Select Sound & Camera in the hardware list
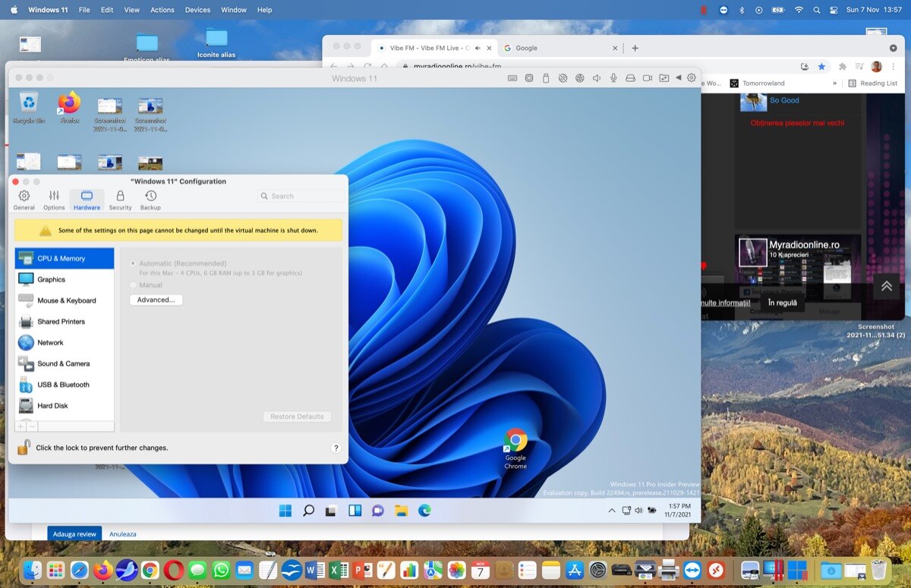Viewport: 911px width, 588px height. point(65,363)
